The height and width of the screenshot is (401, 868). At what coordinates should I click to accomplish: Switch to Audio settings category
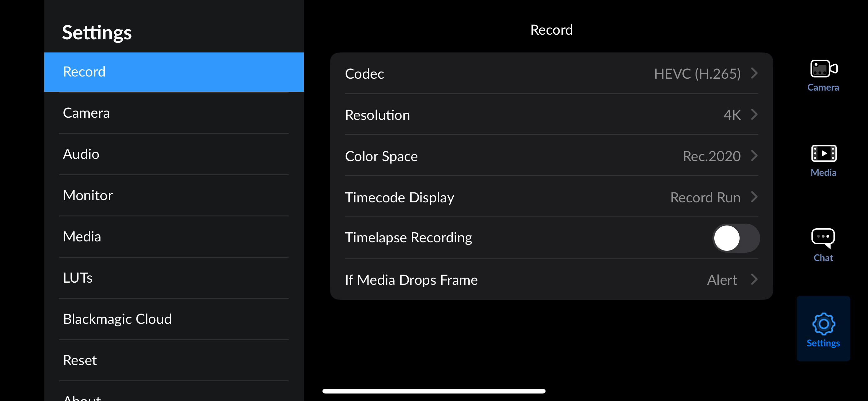point(173,154)
